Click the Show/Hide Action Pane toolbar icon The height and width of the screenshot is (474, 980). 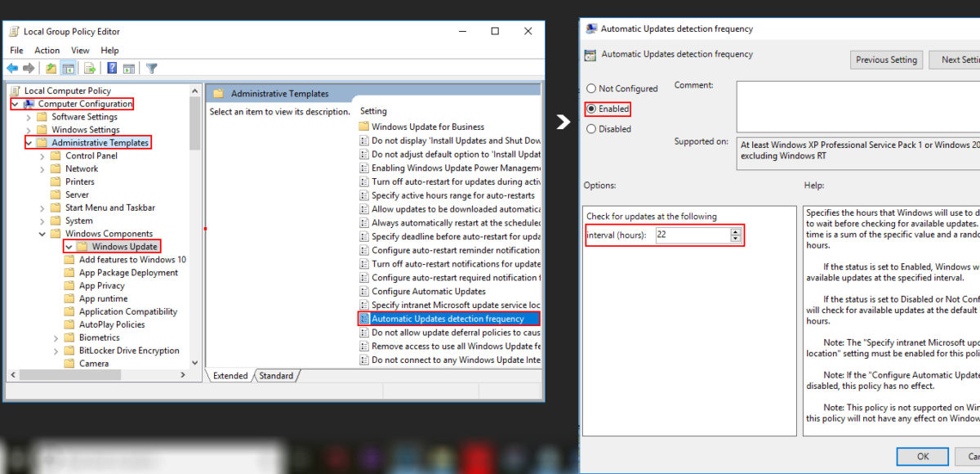(x=128, y=68)
